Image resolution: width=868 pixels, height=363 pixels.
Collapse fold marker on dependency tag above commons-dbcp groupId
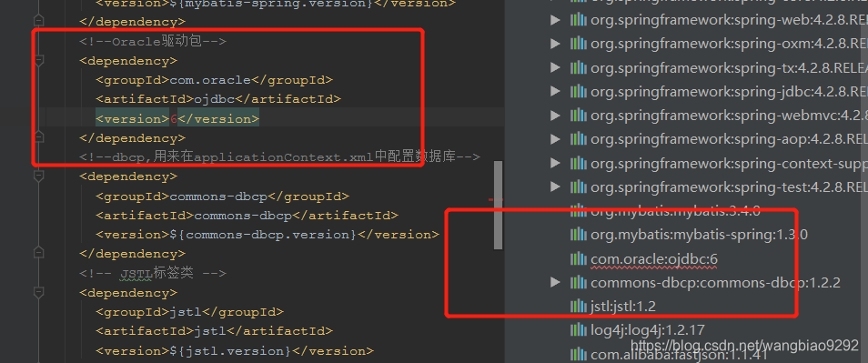(38, 176)
